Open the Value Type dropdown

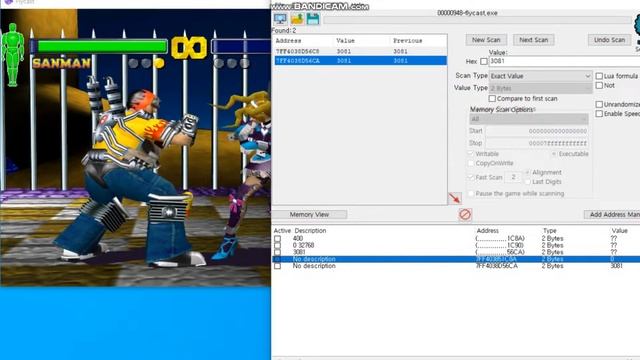540,88
